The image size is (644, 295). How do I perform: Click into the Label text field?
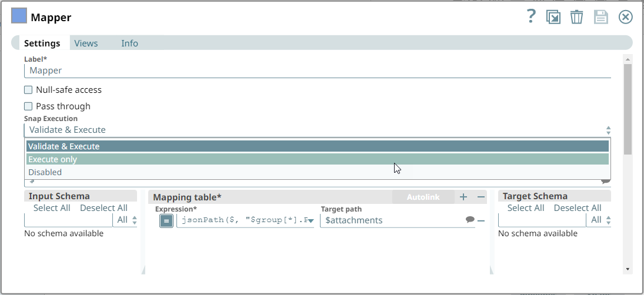318,71
